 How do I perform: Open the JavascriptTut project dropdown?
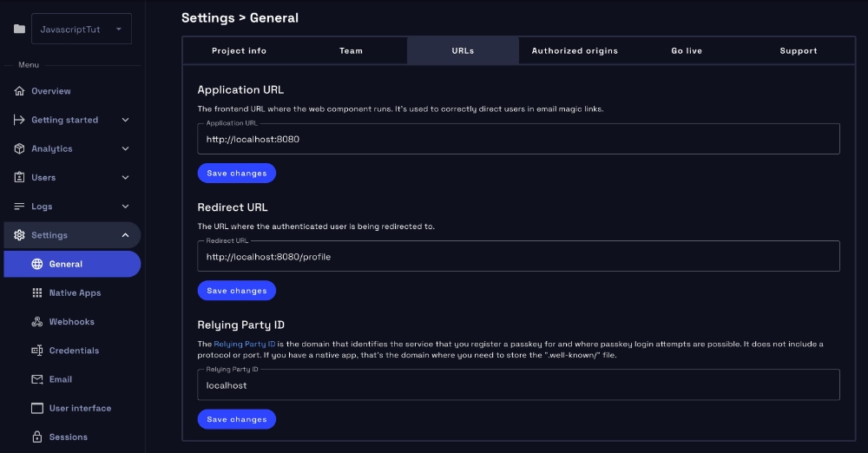click(82, 29)
